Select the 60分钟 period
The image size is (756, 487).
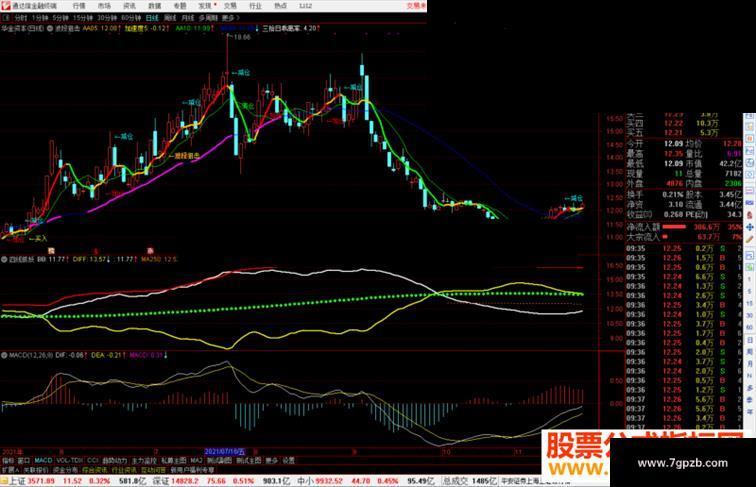pos(131,18)
